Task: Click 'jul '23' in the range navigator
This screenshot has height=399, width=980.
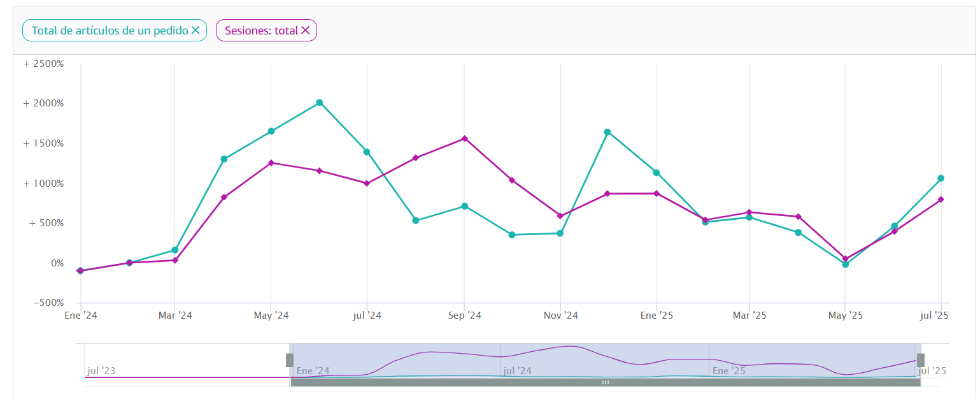Action: (x=102, y=370)
